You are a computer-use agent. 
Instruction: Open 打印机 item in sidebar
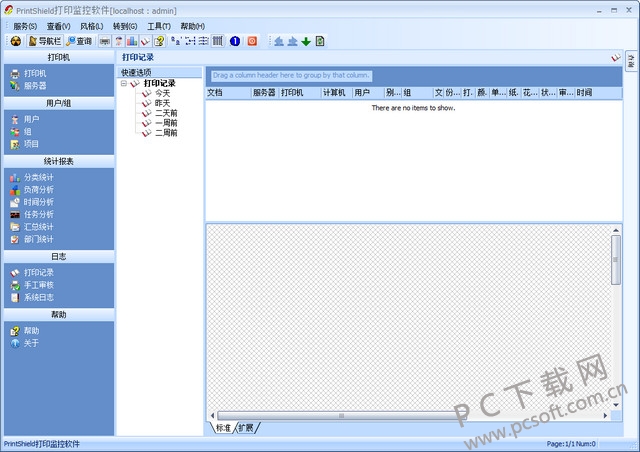point(29,73)
